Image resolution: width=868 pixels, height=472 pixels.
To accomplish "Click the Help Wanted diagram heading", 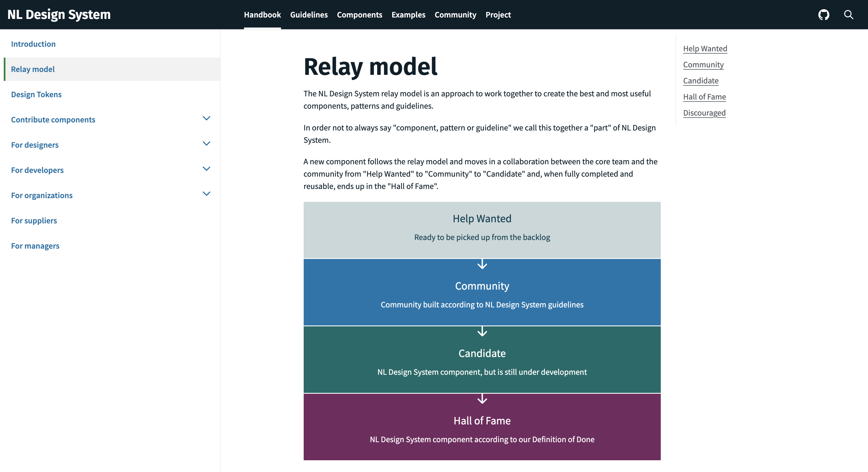I will (482, 219).
